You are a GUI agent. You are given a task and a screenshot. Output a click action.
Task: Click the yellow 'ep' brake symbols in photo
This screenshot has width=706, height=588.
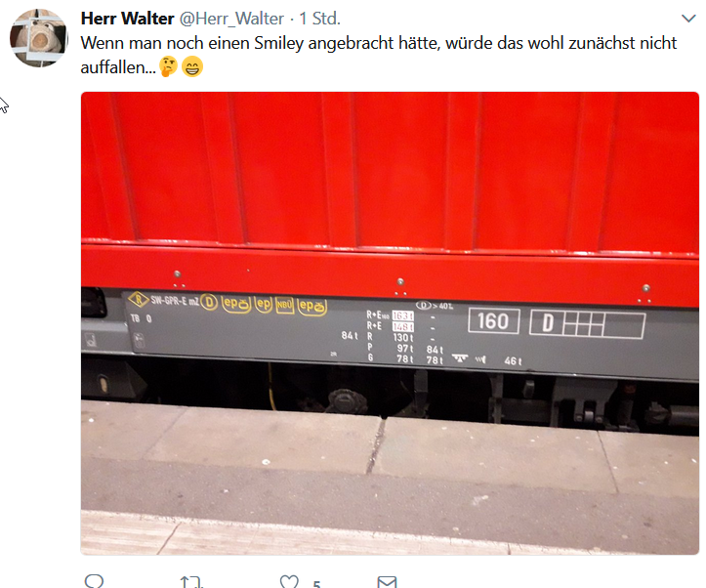pyautogui.click(x=273, y=305)
